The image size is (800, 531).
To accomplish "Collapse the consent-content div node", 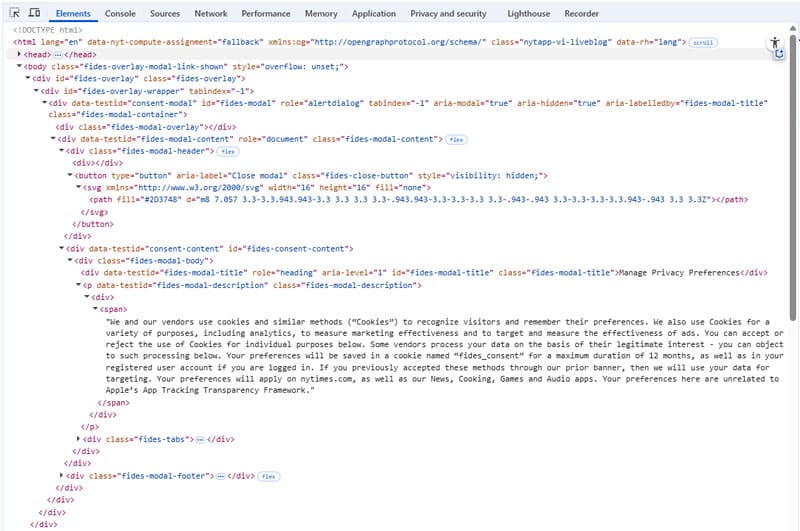I will tap(62, 248).
